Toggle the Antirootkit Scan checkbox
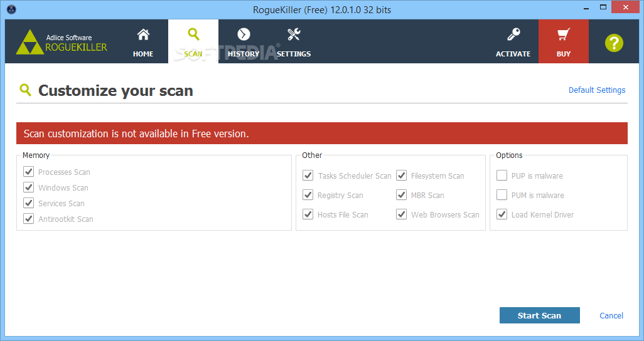 (28, 218)
